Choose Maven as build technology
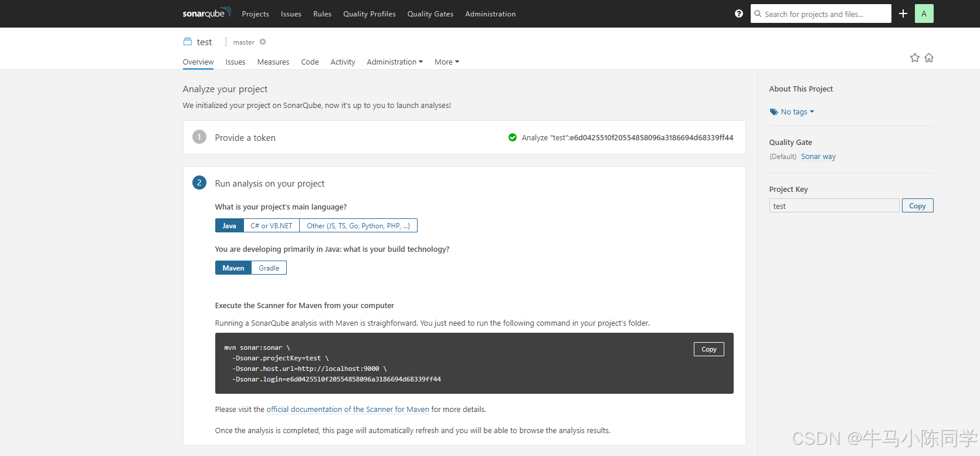The image size is (980, 456). tap(233, 268)
